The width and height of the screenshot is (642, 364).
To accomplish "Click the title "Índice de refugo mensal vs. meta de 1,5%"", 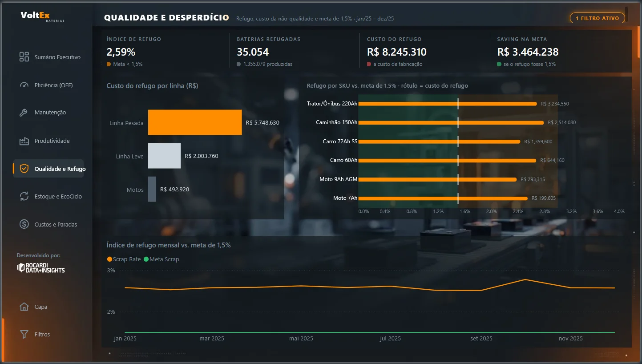I will 169,245.
